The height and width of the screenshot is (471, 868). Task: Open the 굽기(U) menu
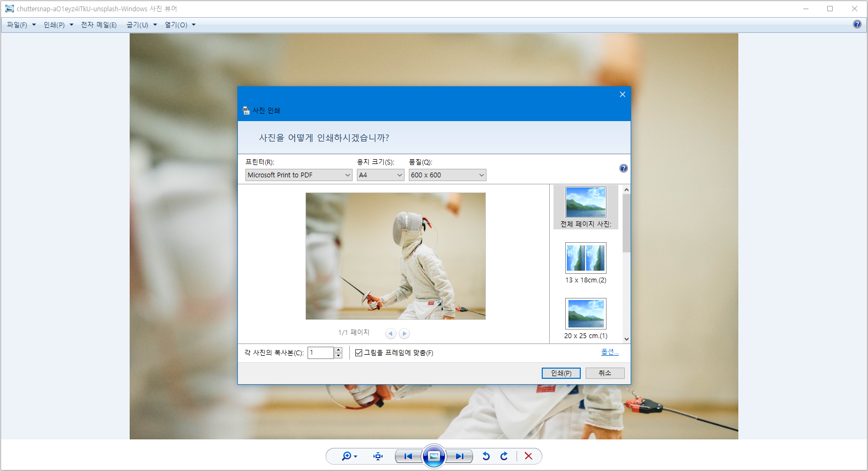pos(141,25)
